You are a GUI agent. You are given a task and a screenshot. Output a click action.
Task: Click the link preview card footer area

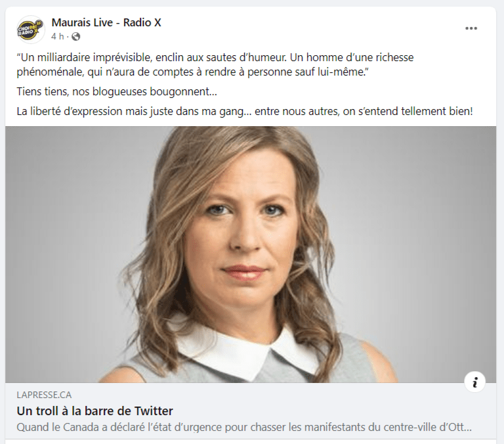tap(251, 411)
